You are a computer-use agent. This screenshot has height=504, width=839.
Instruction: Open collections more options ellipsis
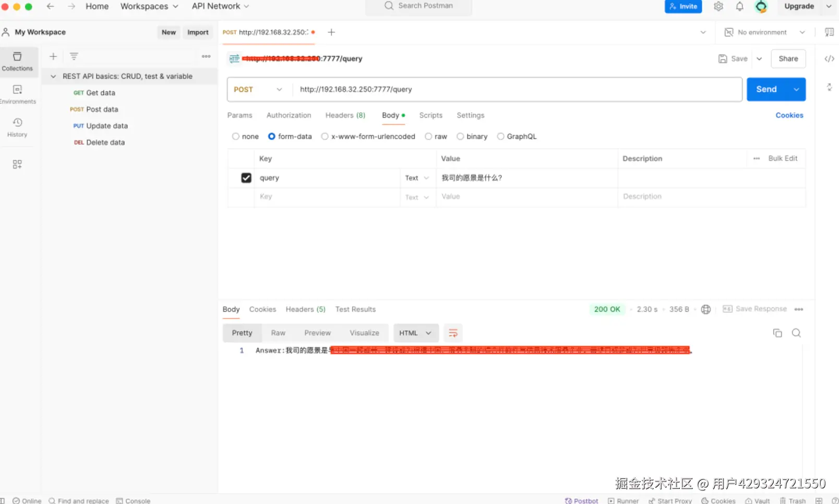(x=206, y=56)
